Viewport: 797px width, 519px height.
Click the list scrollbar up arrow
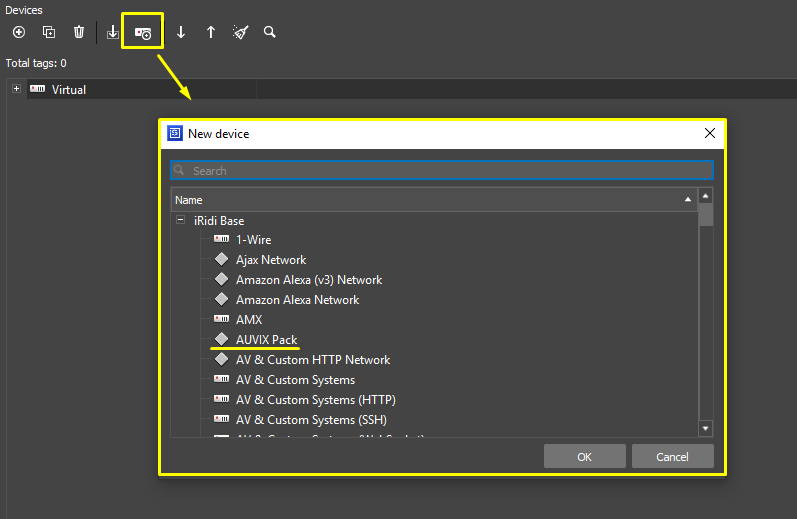point(706,196)
